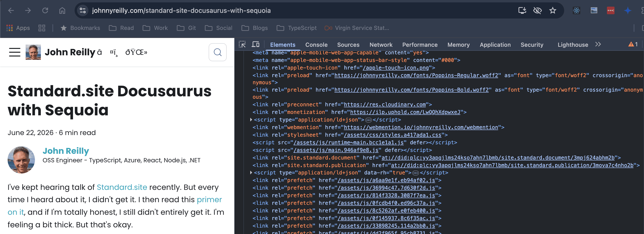
Task: Open the blue sparkle extension icon
Action: (628, 10)
